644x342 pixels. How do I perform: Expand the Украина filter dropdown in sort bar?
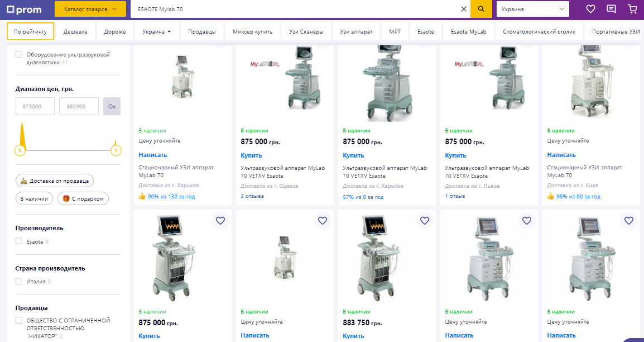click(x=156, y=32)
